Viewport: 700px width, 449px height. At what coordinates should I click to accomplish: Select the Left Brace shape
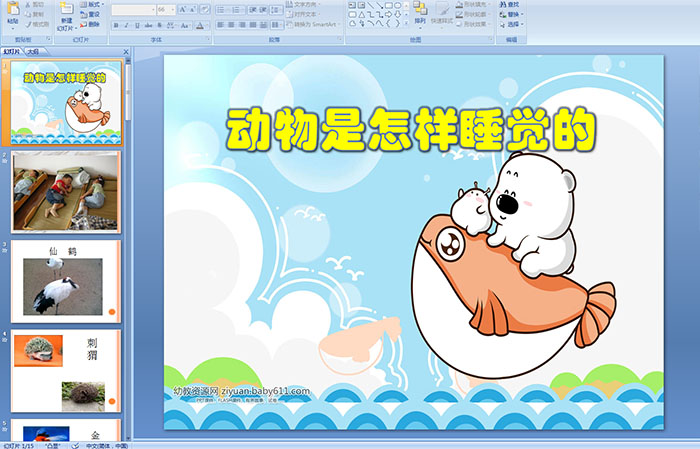tap(389, 23)
